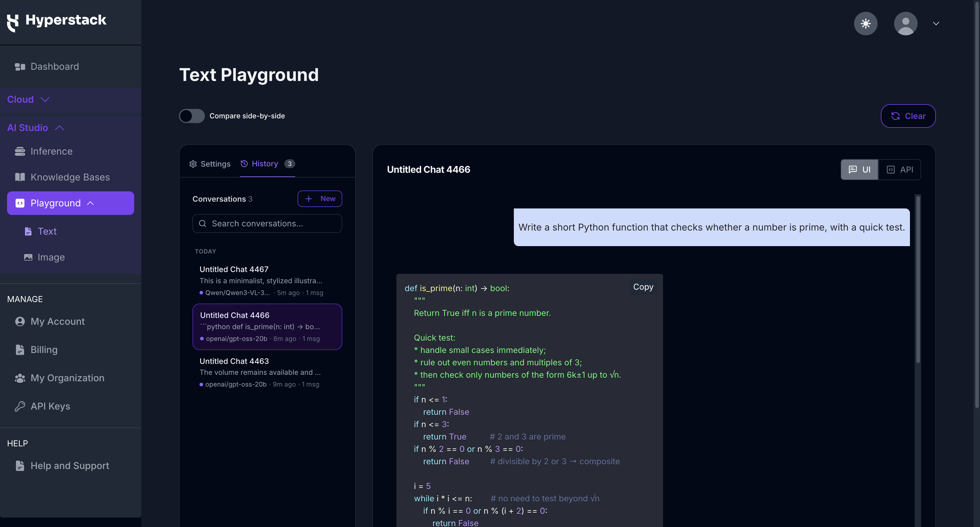This screenshot has width=980, height=527.
Task: Select the Untitled Chat 4466 conversation
Action: pyautogui.click(x=267, y=327)
